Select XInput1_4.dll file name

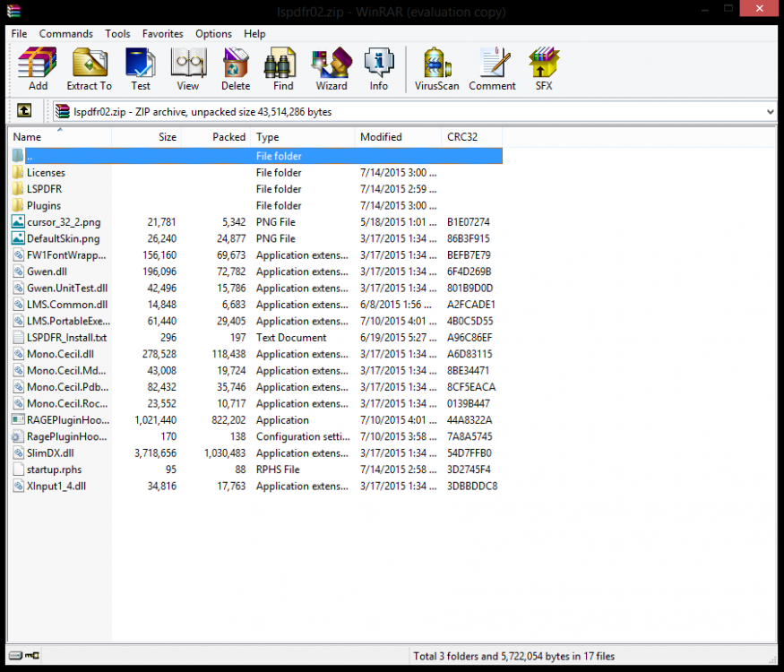pos(56,486)
